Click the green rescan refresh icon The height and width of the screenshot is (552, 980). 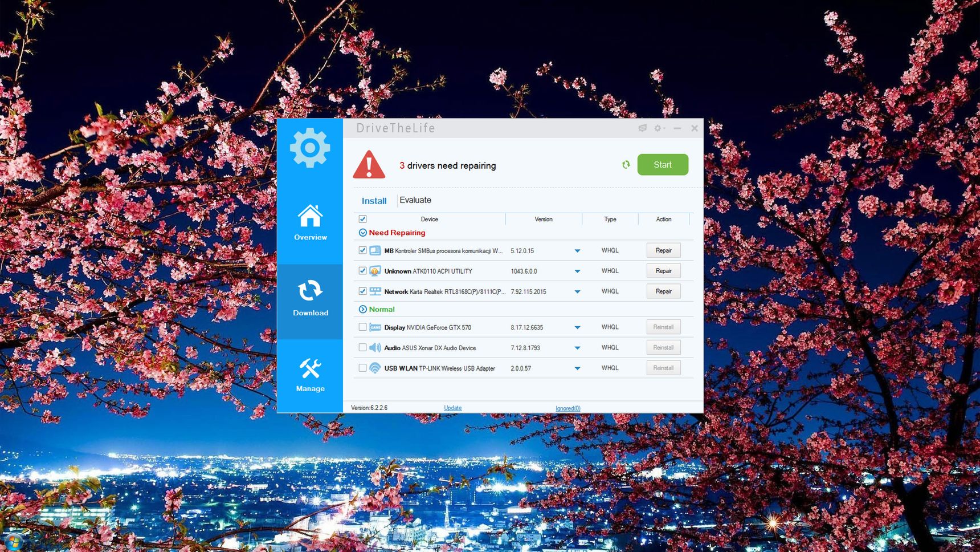tap(626, 165)
